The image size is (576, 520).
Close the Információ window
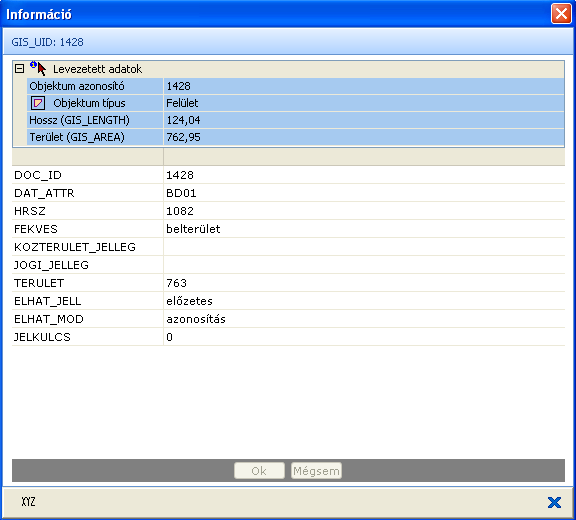(561, 14)
